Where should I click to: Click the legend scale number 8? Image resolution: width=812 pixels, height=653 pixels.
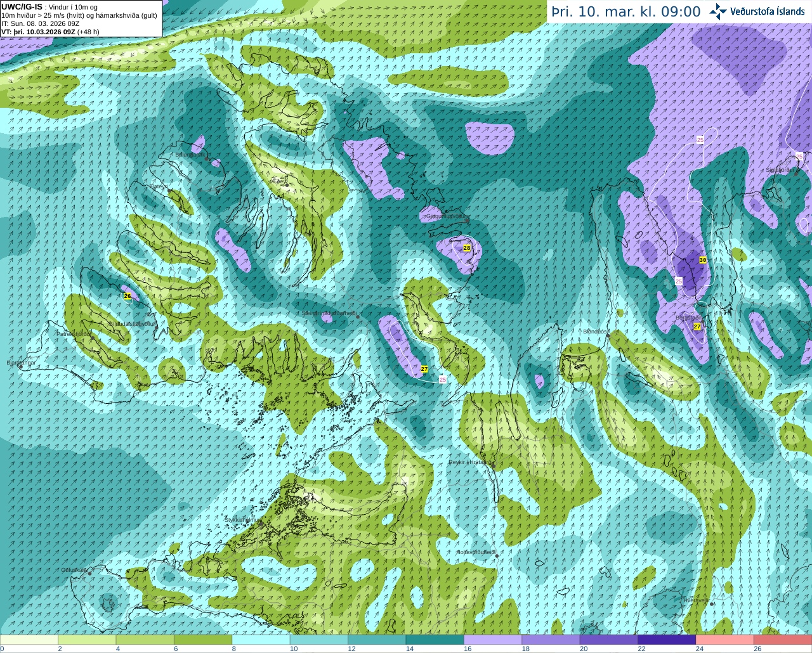[x=234, y=649]
